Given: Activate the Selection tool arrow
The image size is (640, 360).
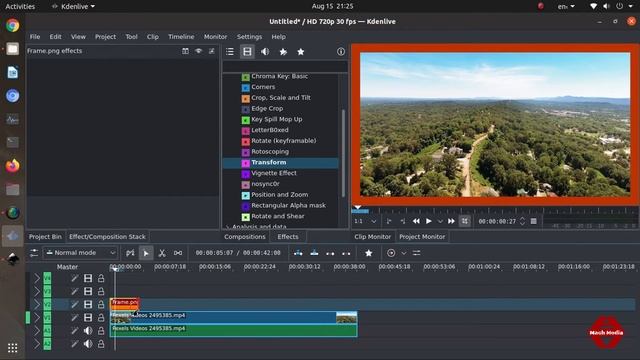Looking at the screenshot, I should tap(146, 253).
